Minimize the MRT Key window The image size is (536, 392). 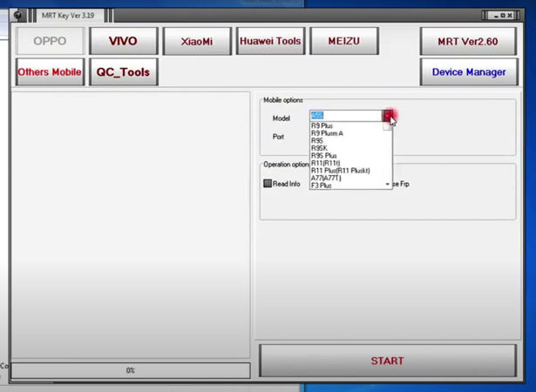(497, 15)
